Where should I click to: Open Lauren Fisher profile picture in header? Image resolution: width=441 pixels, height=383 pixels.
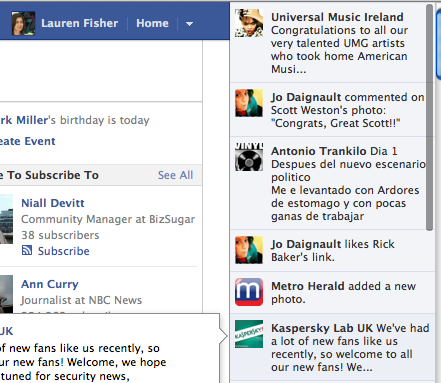click(x=23, y=23)
